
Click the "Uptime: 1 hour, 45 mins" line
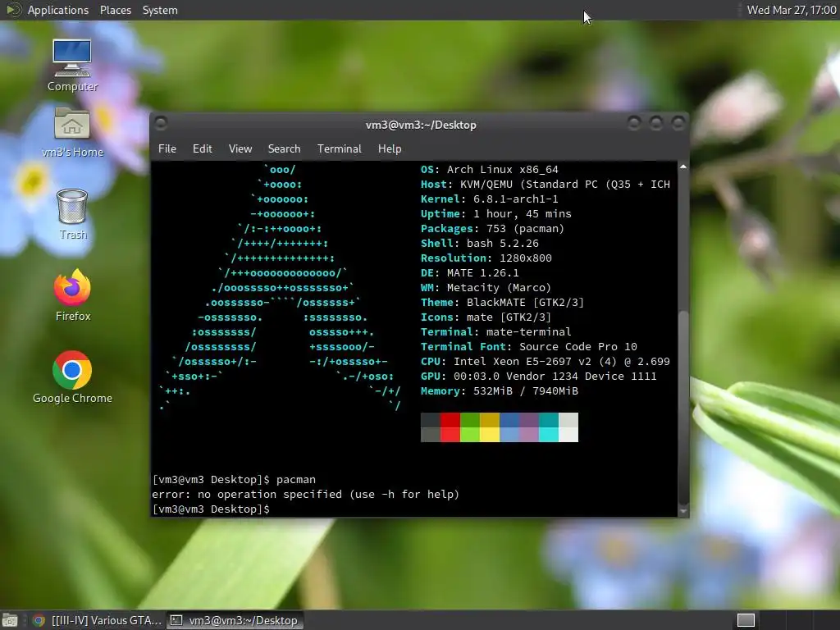coord(496,214)
